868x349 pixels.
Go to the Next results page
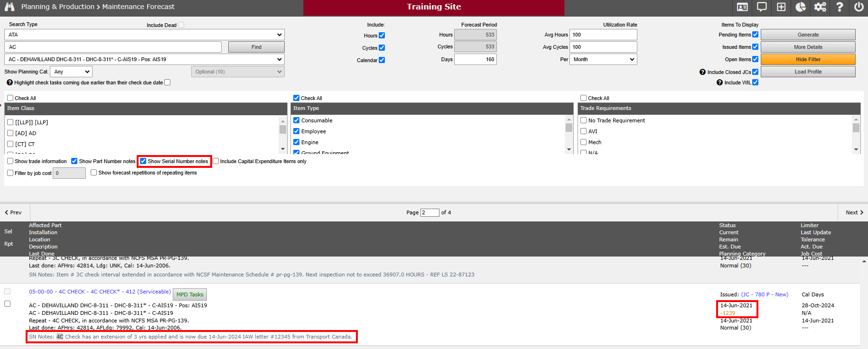pyautogui.click(x=854, y=212)
